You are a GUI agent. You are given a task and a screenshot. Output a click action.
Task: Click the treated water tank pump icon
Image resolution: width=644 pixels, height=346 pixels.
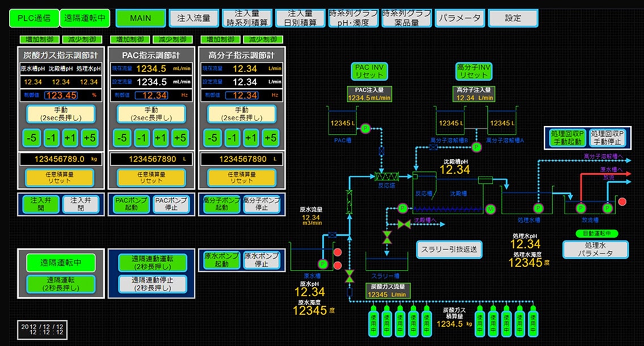[538, 208]
